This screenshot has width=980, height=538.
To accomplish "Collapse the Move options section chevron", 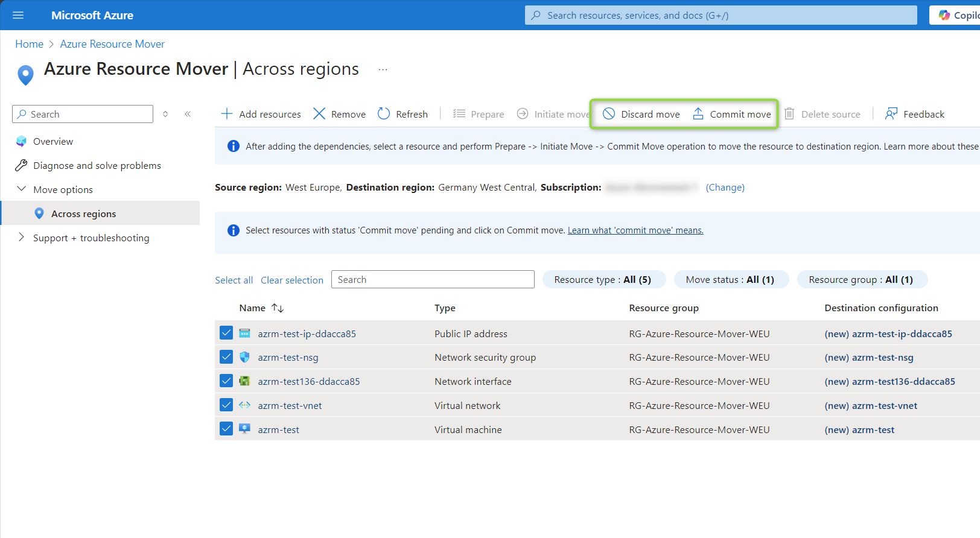I will (21, 189).
